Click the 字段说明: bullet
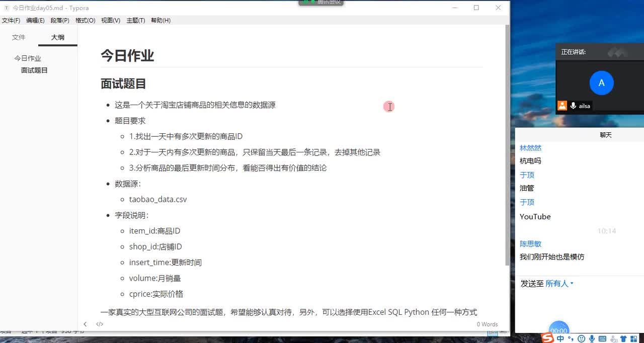644x343 pixels. pos(132,215)
